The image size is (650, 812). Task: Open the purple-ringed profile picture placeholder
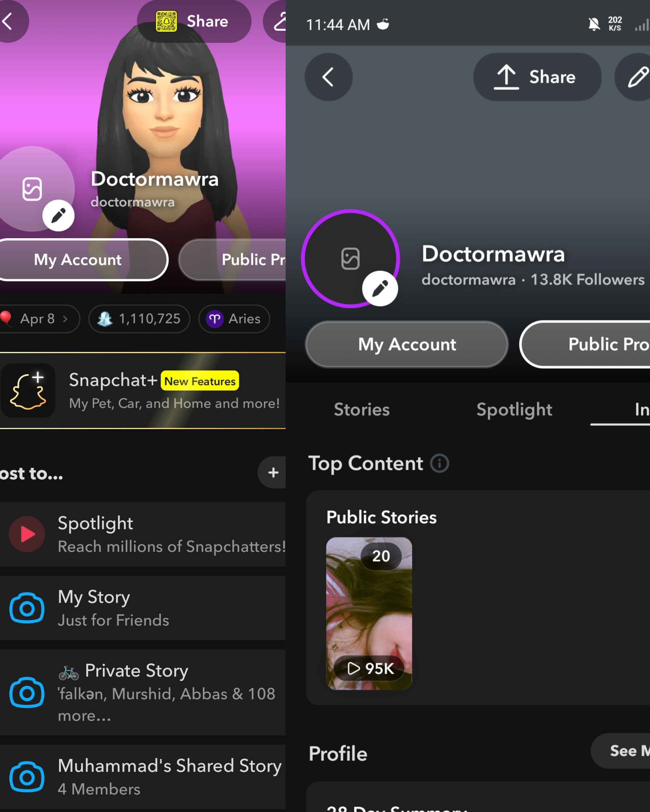pyautogui.click(x=350, y=259)
